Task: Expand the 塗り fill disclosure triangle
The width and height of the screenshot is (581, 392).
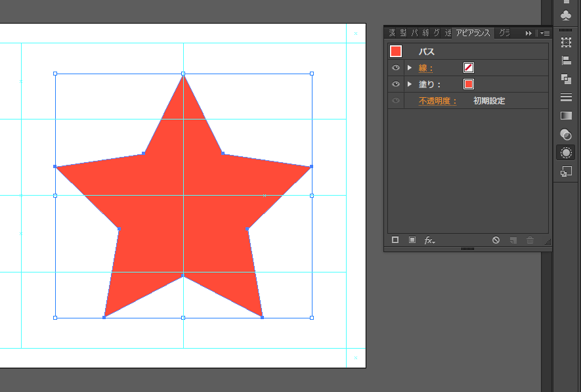Action: click(410, 84)
